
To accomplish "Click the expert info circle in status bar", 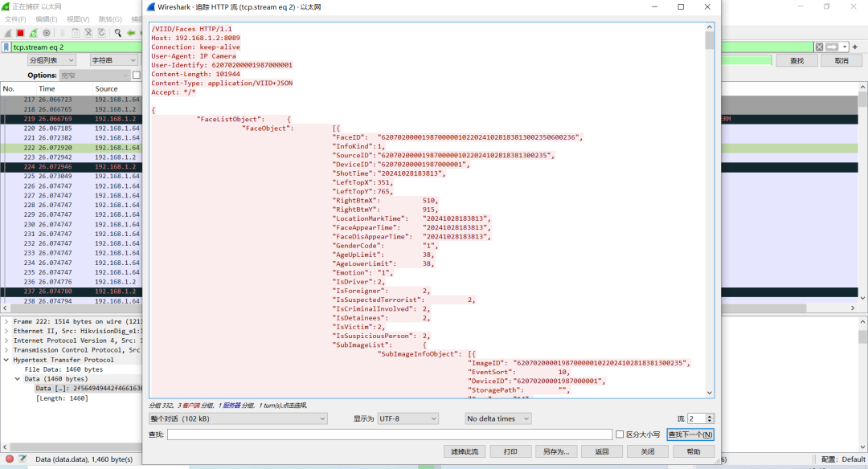I will click(x=10, y=459).
